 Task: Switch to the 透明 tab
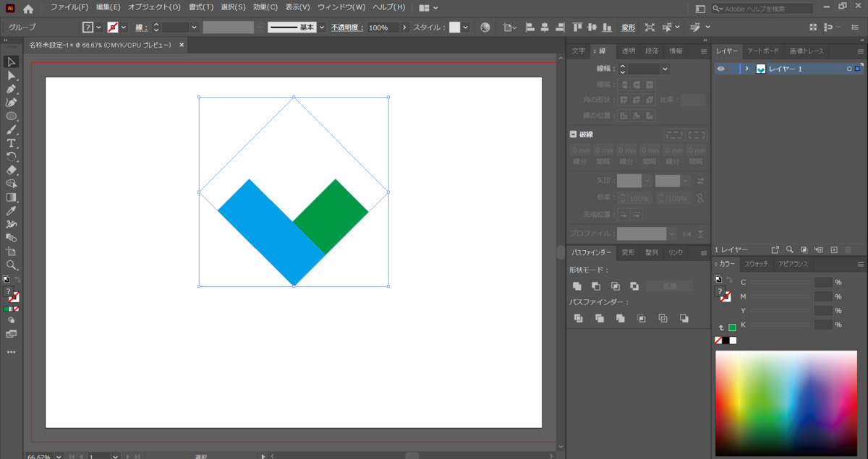(629, 51)
